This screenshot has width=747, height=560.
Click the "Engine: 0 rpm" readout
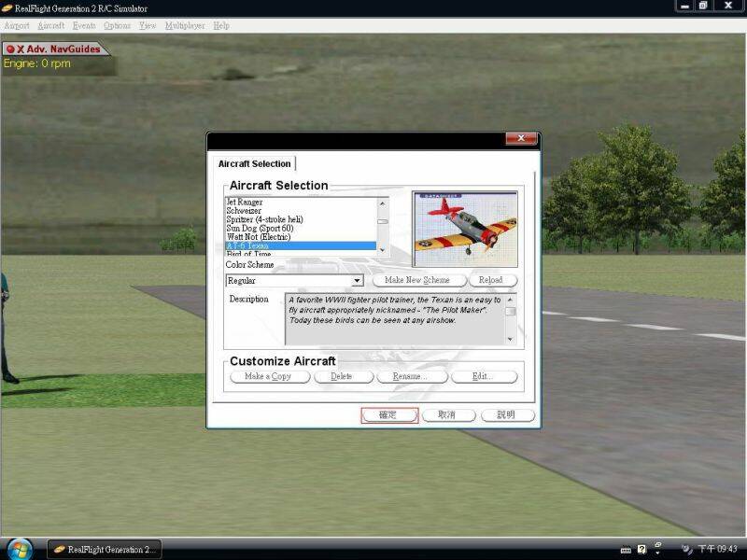[37, 63]
